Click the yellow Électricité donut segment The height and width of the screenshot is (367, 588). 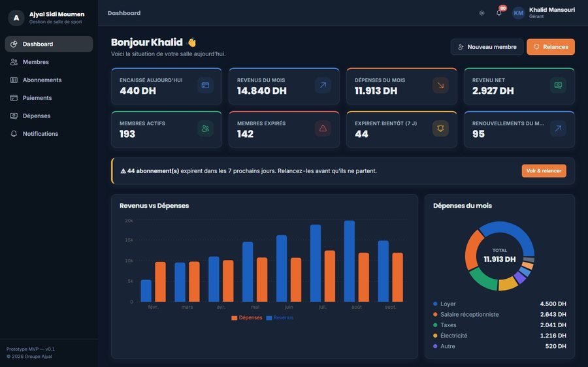pyautogui.click(x=508, y=284)
